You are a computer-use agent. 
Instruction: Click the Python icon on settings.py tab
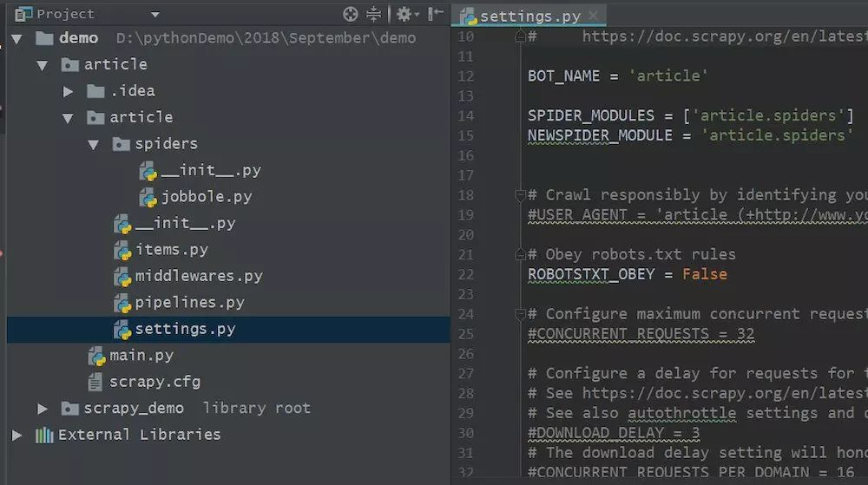[x=469, y=16]
